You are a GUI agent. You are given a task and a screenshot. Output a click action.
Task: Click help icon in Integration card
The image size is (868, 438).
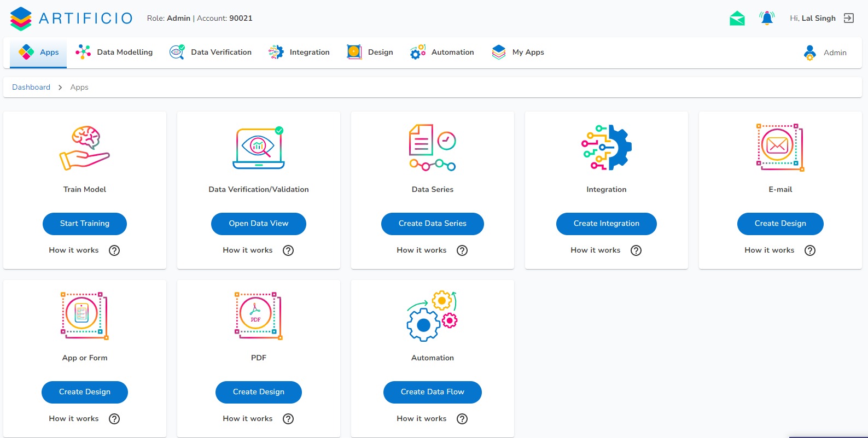[x=636, y=250]
